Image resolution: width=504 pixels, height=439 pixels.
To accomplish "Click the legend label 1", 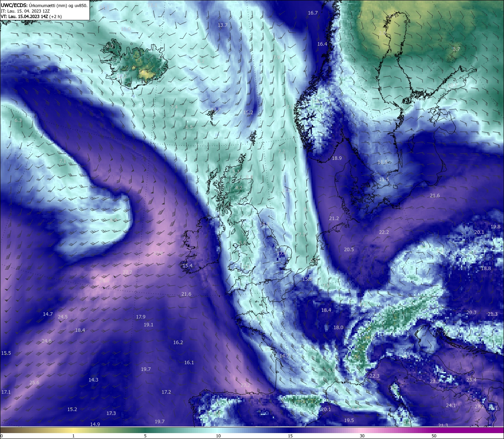I will coord(73,436).
